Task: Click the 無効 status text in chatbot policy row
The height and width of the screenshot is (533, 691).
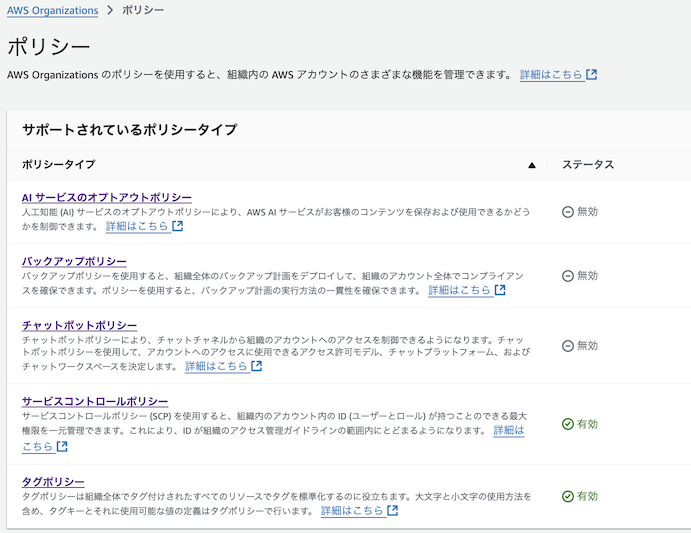Action: pyautogui.click(x=587, y=346)
